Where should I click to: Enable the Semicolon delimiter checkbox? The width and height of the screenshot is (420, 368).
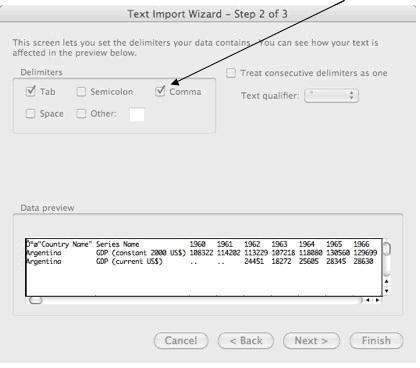(81, 92)
